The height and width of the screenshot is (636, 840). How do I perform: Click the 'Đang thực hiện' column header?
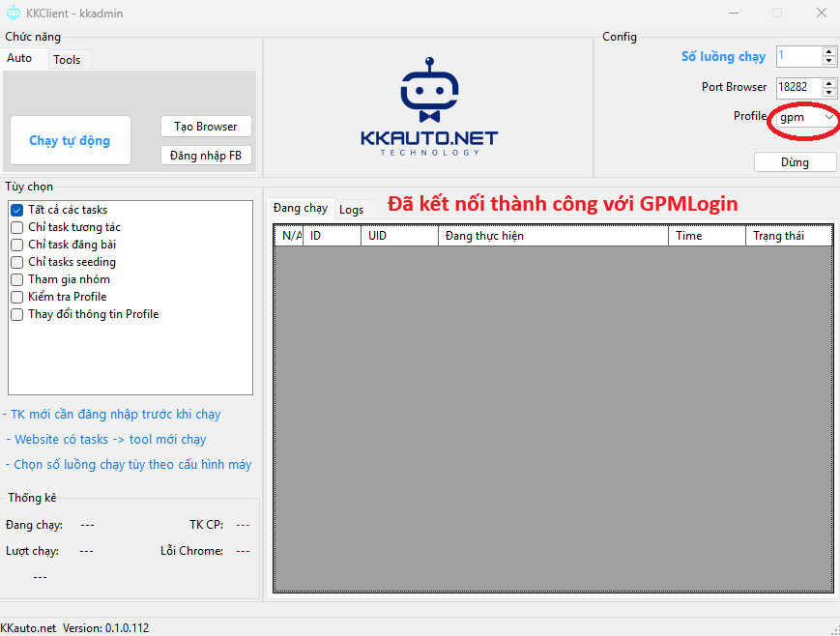pyautogui.click(x=553, y=236)
